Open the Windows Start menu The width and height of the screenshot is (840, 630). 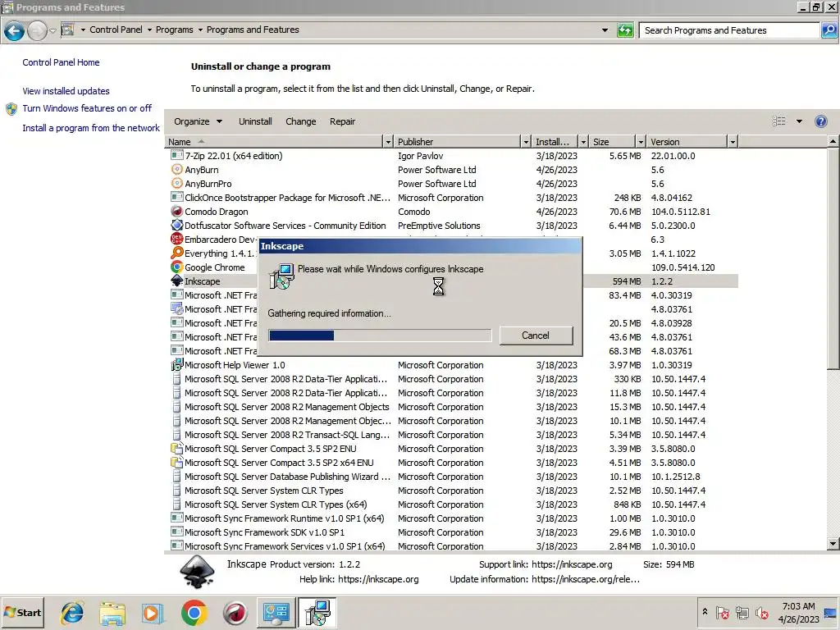click(x=22, y=612)
